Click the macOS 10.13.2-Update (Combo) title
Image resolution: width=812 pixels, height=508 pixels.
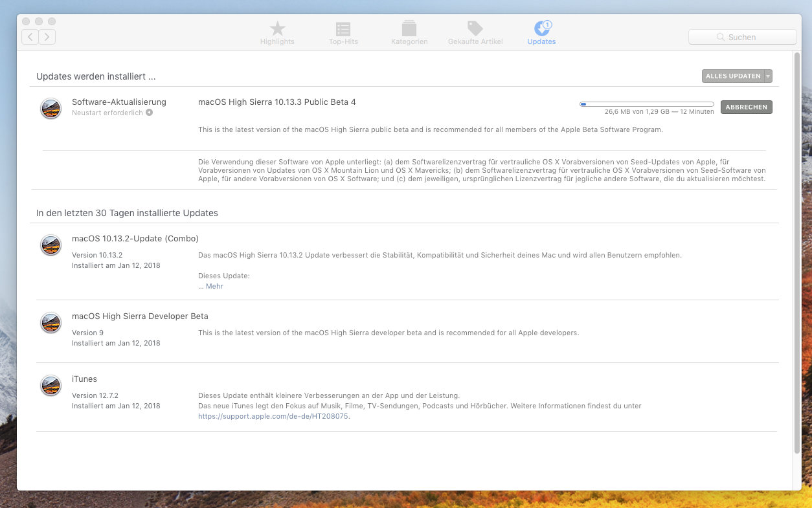coord(135,238)
